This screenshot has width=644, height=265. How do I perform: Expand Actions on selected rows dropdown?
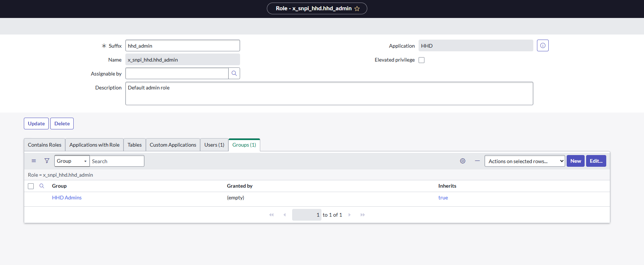click(x=525, y=161)
